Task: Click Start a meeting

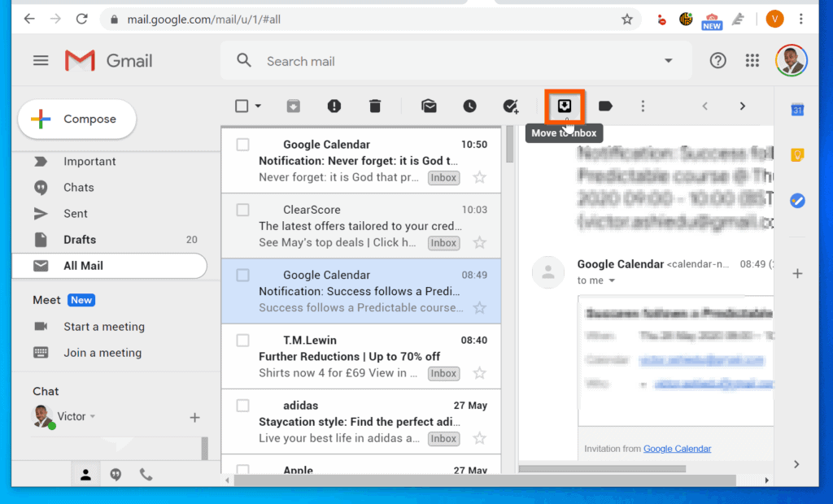Action: click(x=104, y=327)
